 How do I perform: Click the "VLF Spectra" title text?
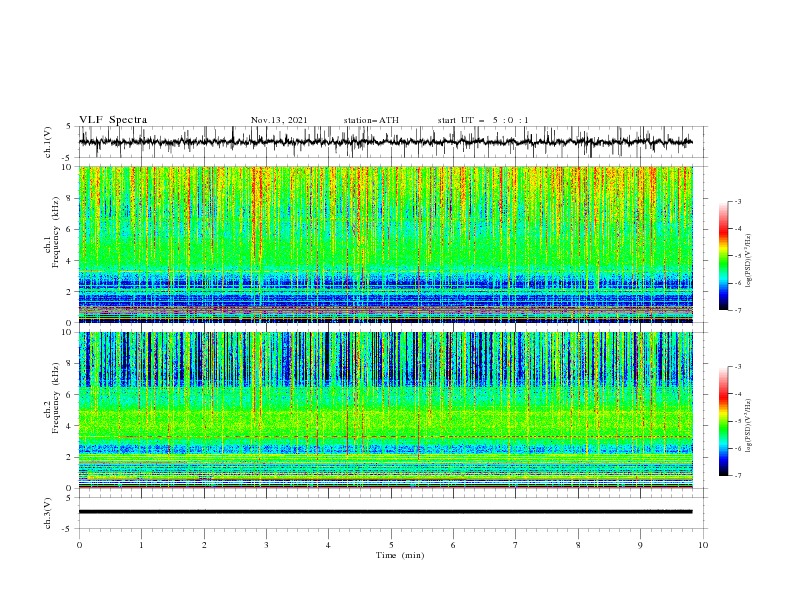point(113,120)
